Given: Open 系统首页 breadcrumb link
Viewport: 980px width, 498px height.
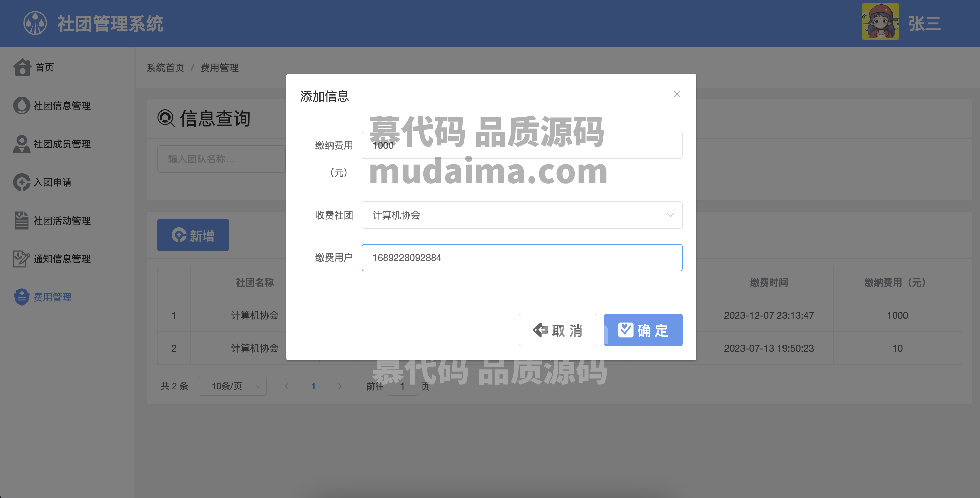Looking at the screenshot, I should (165, 68).
